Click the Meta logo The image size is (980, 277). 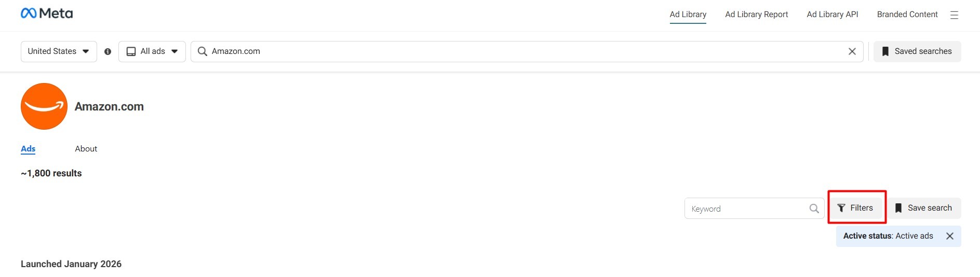coord(47,13)
